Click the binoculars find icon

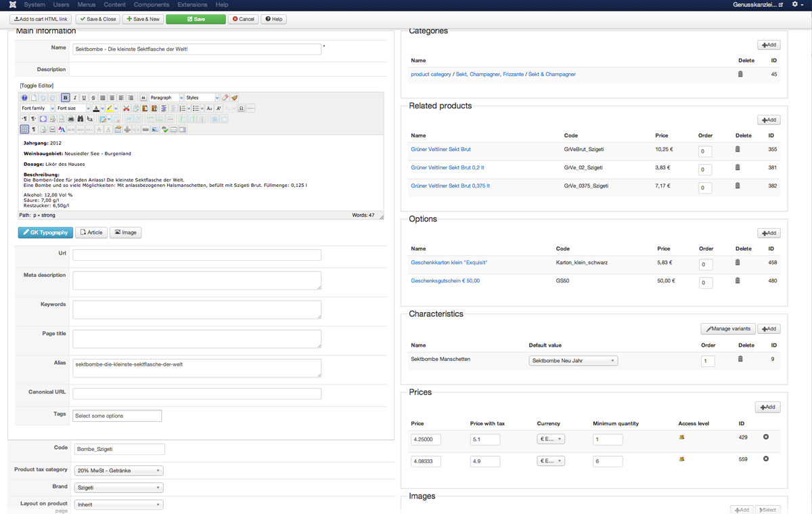pos(80,119)
